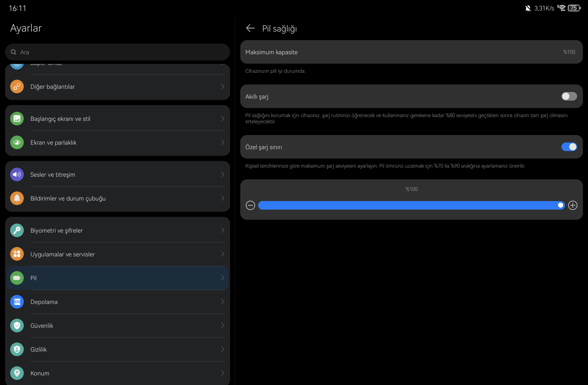Tap the shield check icon for Güvenlik
Image resolution: width=588 pixels, height=385 pixels.
pos(17,326)
